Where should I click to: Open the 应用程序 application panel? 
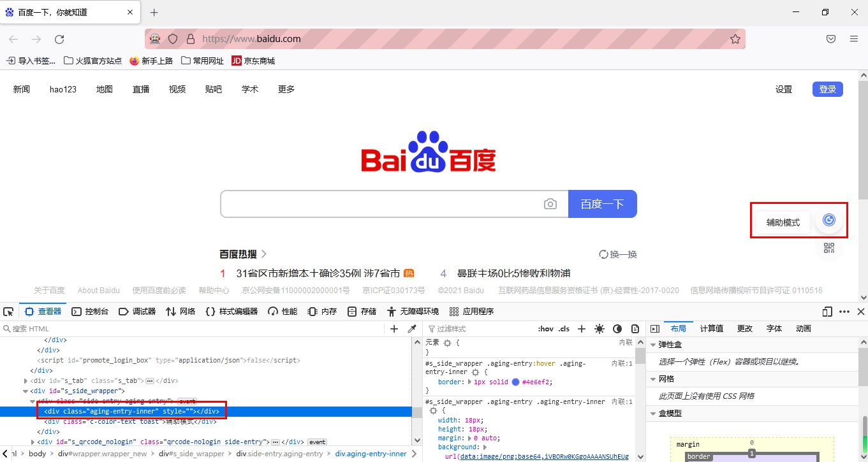coord(471,312)
